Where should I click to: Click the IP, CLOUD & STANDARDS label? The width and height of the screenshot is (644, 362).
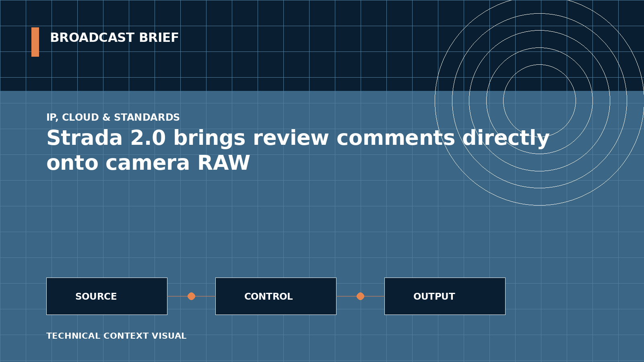[x=113, y=117]
